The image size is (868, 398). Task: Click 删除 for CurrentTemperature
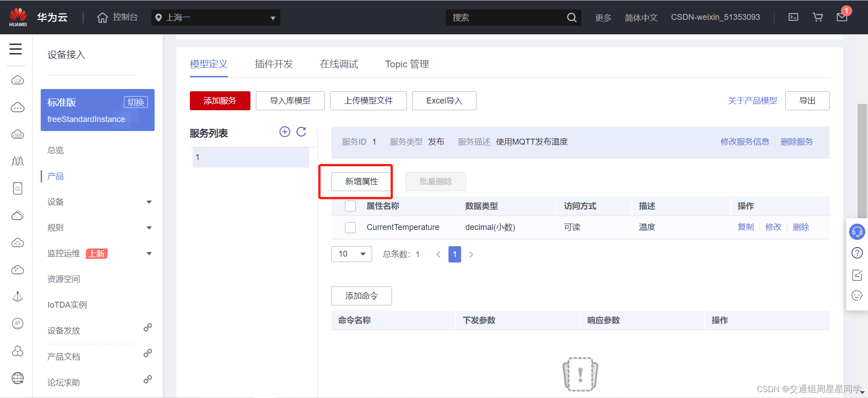click(801, 227)
